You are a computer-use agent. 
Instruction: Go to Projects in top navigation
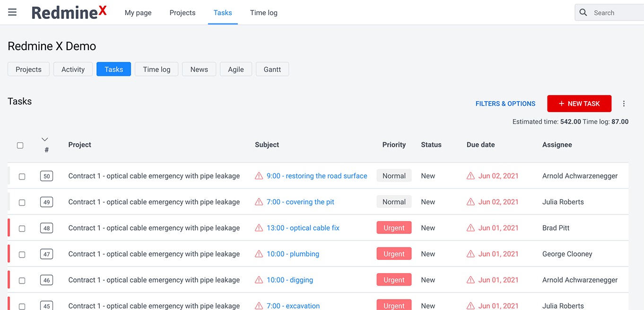pyautogui.click(x=183, y=13)
